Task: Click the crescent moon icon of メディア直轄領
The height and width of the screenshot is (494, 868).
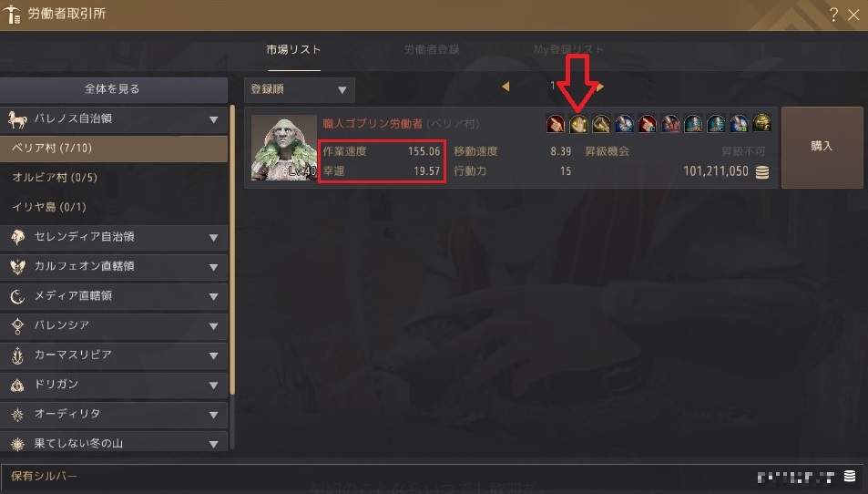Action: tap(17, 296)
